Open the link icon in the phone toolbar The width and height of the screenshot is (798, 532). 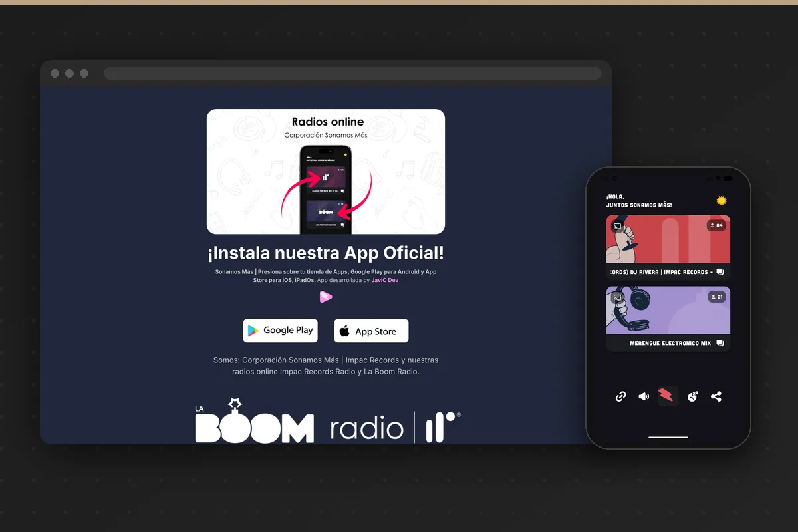(620, 396)
